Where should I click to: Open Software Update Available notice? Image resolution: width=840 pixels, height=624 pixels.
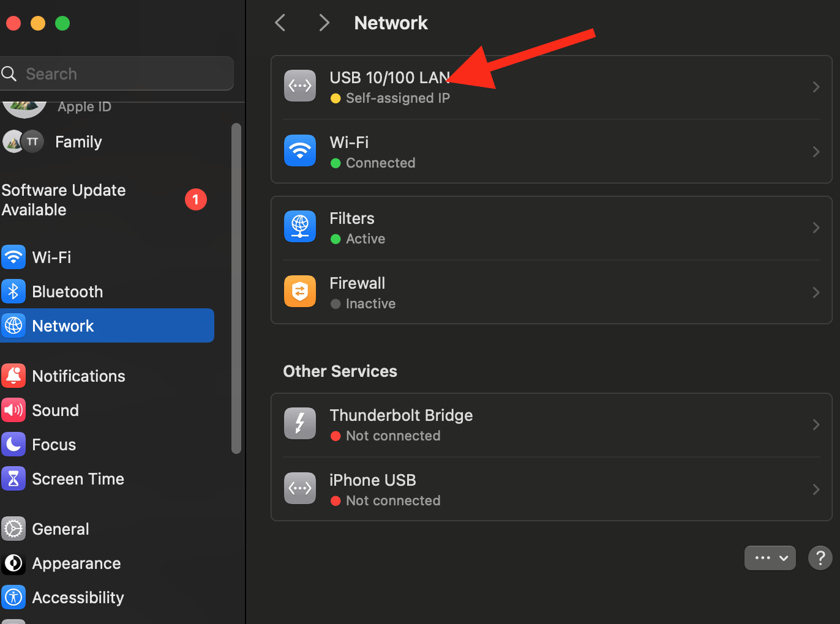point(107,199)
